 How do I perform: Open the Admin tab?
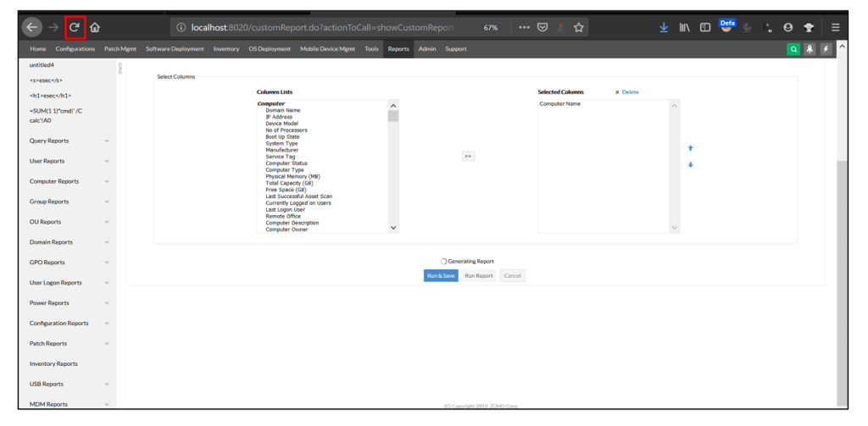tap(427, 49)
